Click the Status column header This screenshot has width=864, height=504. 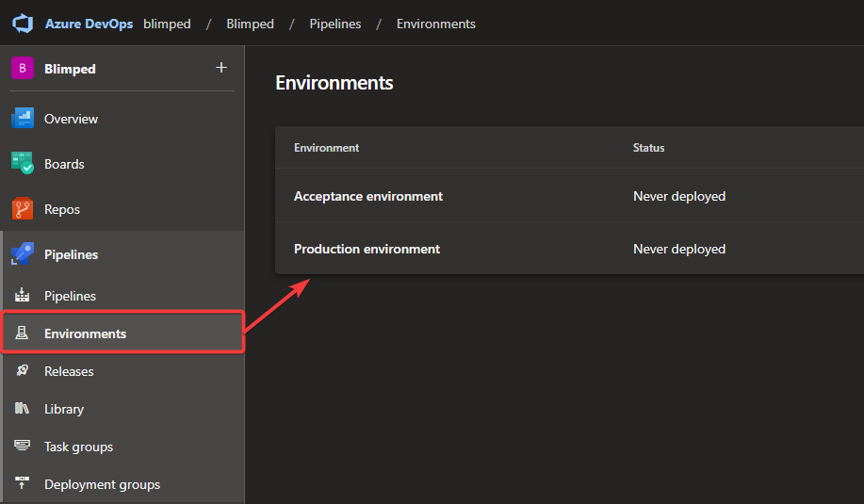(648, 148)
